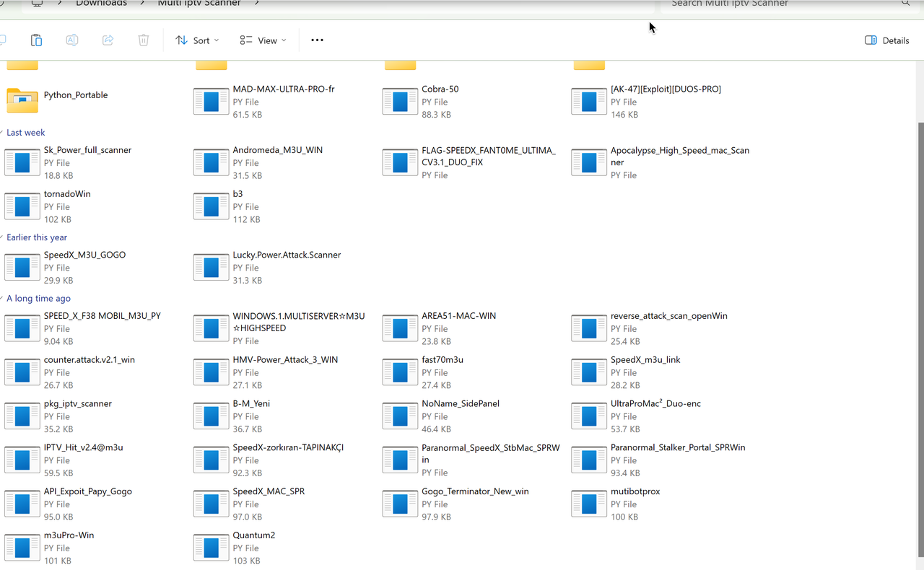924x570 pixels.
Task: Click the file name mutibotprox
Action: pos(635,492)
